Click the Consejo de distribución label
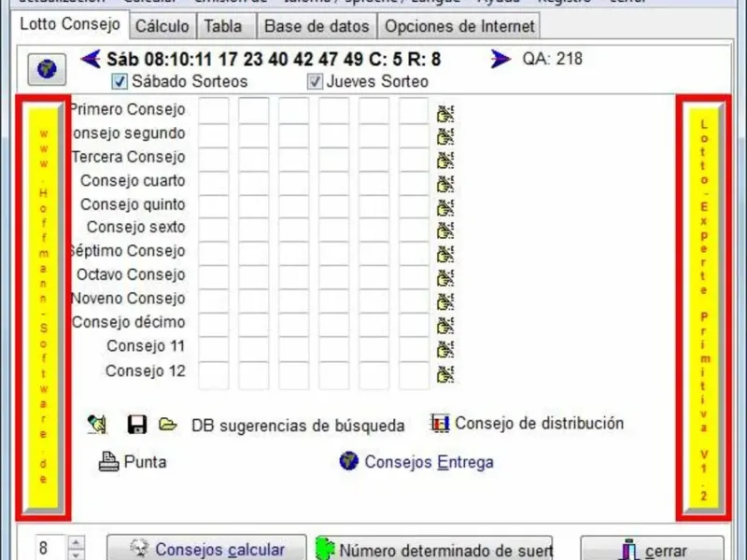 click(540, 423)
